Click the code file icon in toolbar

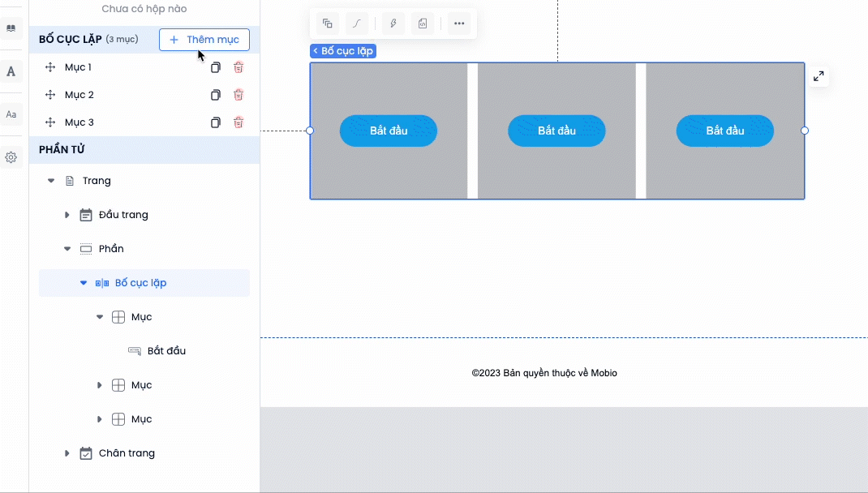[423, 24]
